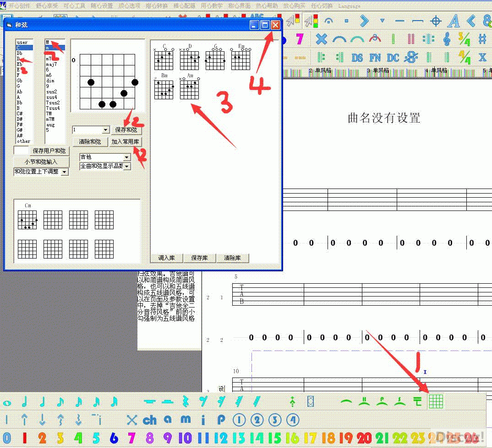Click fret number 0 icon
Screen dimensions: 492x448
(7, 438)
